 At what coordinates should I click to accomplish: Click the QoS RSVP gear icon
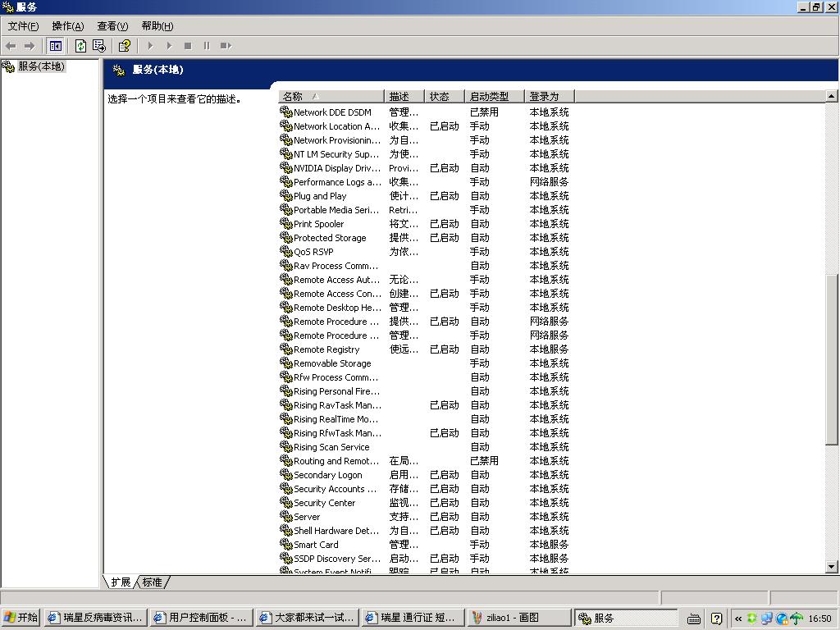coord(286,251)
